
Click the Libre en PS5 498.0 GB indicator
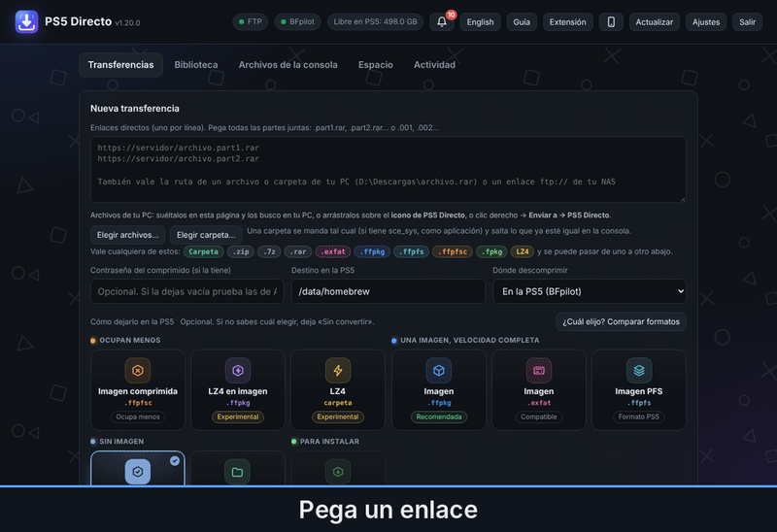(x=375, y=21)
